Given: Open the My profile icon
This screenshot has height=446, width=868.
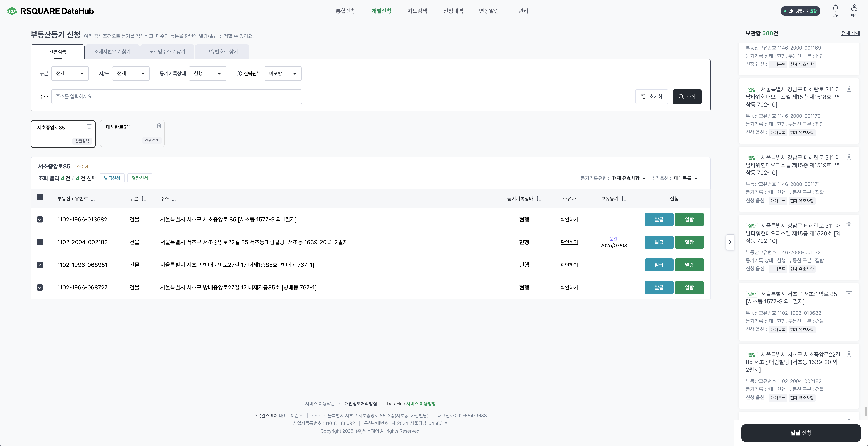Looking at the screenshot, I should (x=854, y=8).
